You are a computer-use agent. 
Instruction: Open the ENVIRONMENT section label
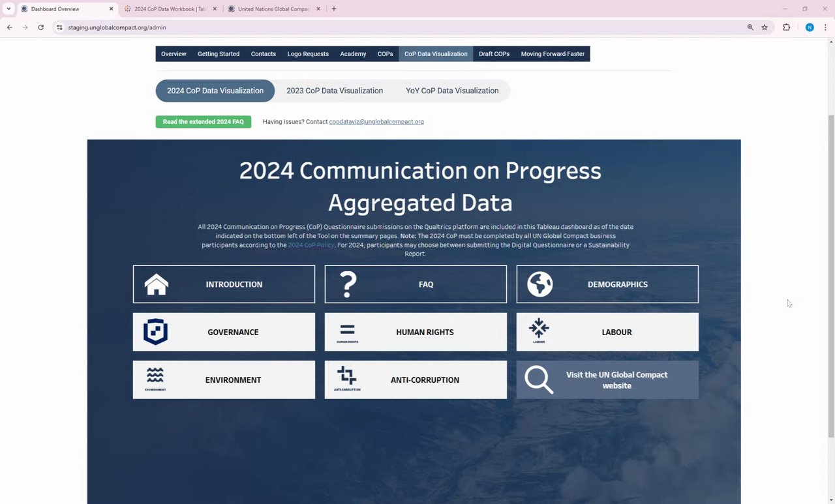click(233, 380)
